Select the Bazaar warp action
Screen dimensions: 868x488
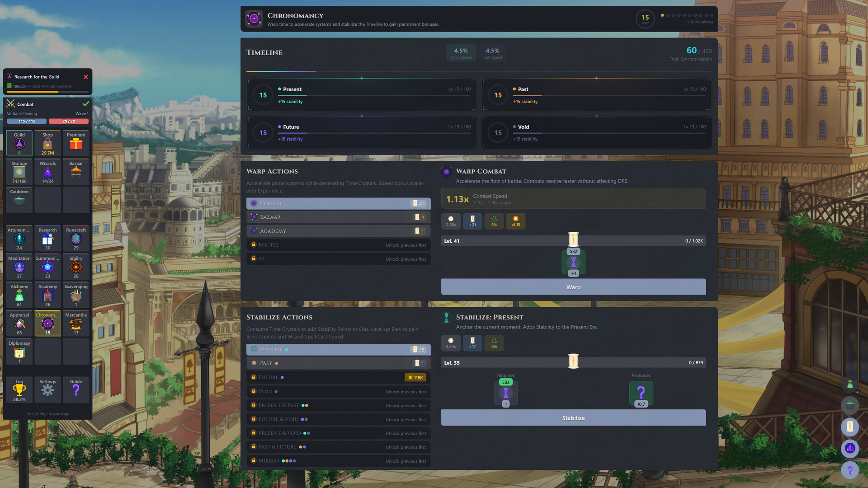coord(338,217)
